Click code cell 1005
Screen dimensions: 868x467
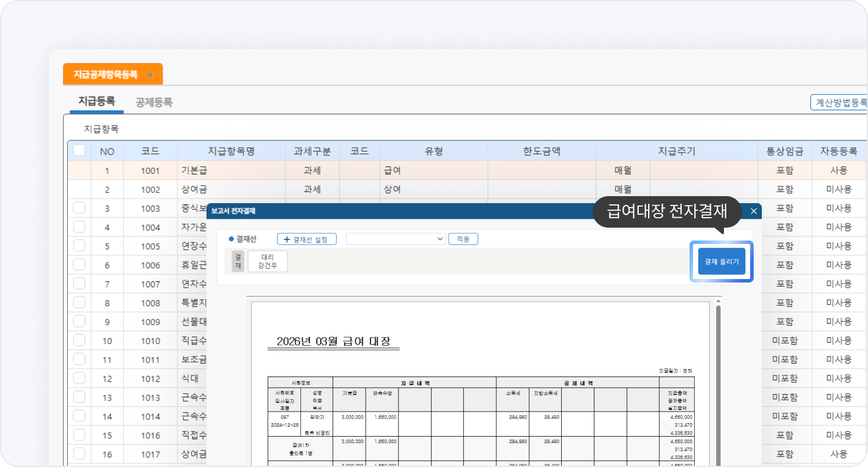pos(150,246)
